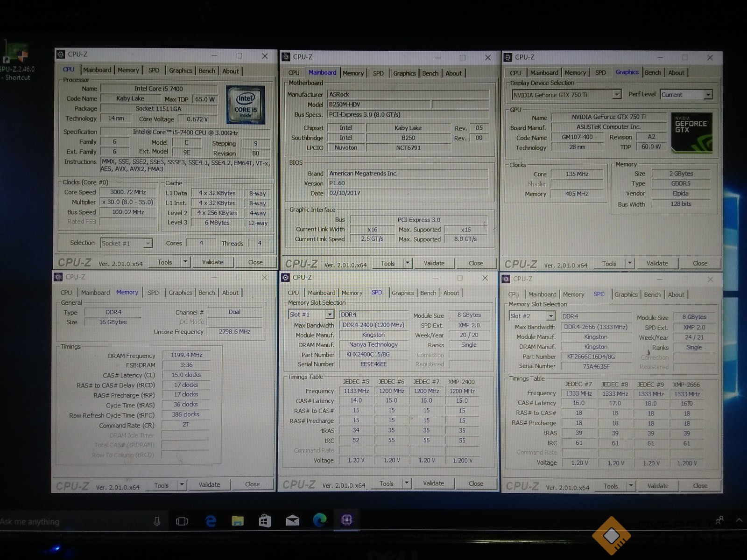Select the Memory tab in the Mainboard window
Image resolution: width=747 pixels, height=560 pixels.
pos(353,73)
